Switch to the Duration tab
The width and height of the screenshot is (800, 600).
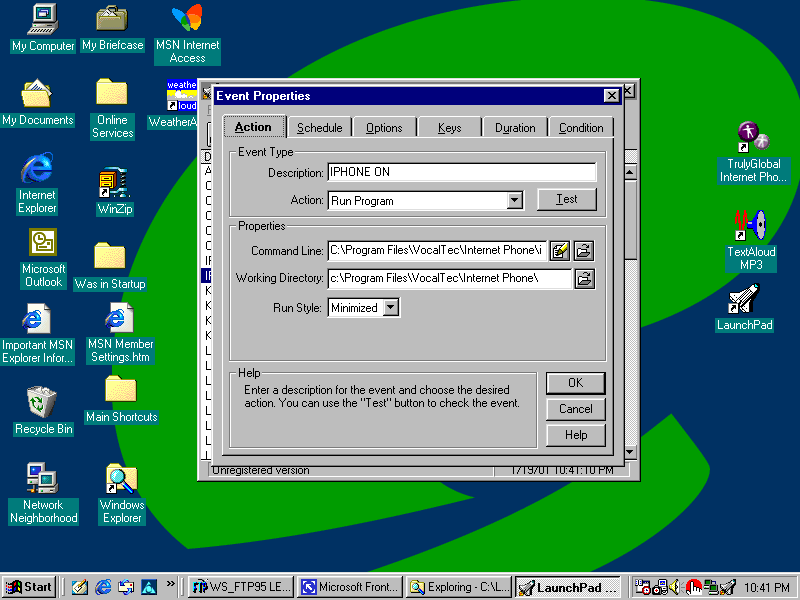[515, 128]
